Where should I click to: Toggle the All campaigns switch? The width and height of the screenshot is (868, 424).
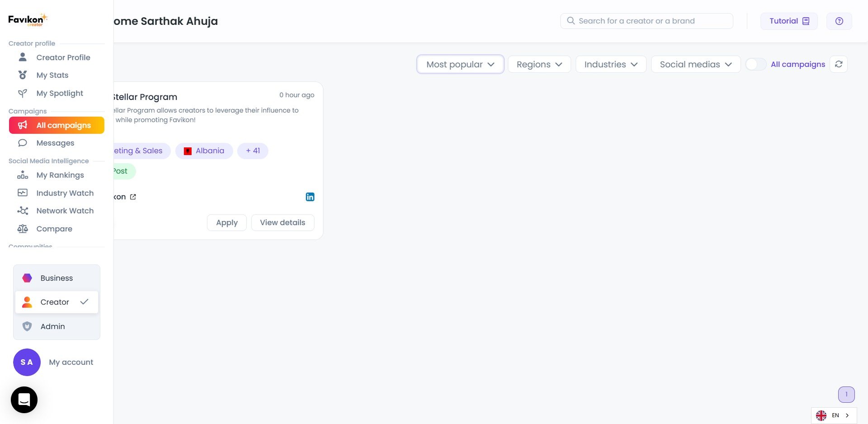755,64
